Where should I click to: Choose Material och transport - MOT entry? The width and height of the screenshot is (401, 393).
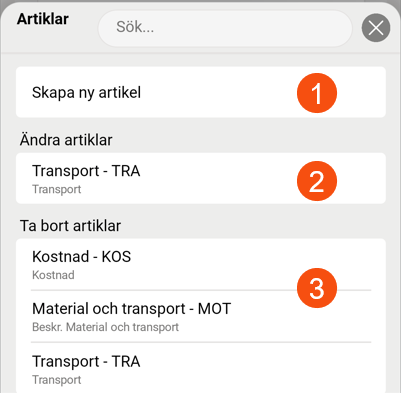pyautogui.click(x=201, y=316)
